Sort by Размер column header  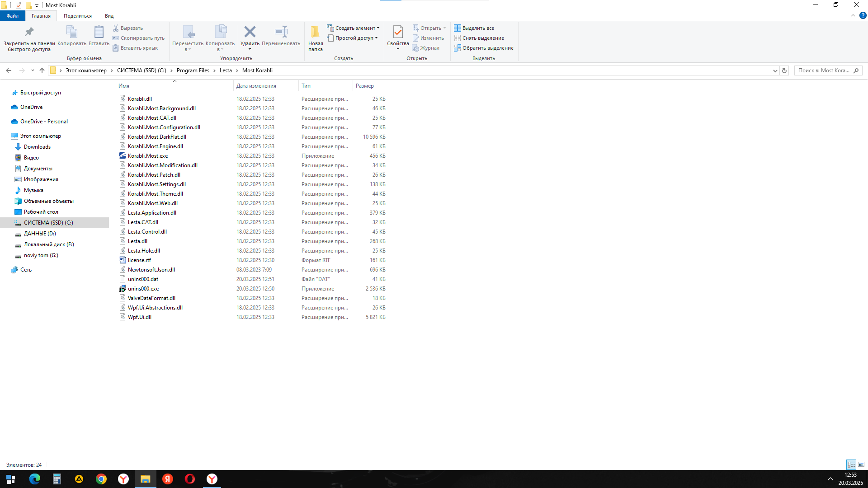click(x=371, y=86)
